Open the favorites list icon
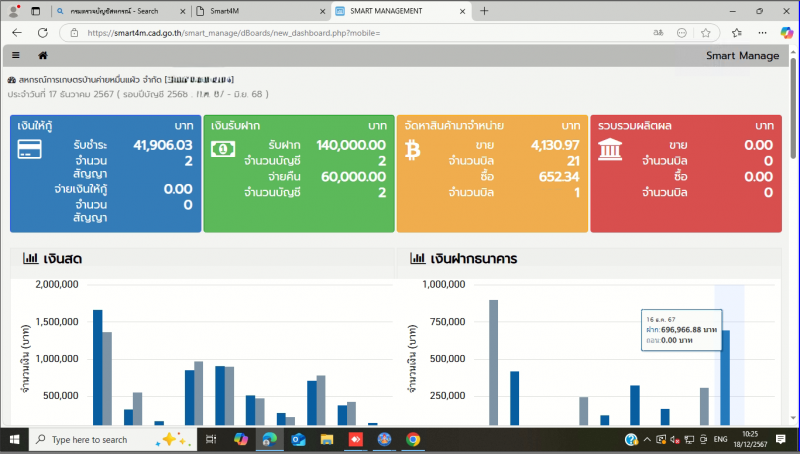Image resolution: width=800 pixels, height=454 pixels. tap(736, 33)
